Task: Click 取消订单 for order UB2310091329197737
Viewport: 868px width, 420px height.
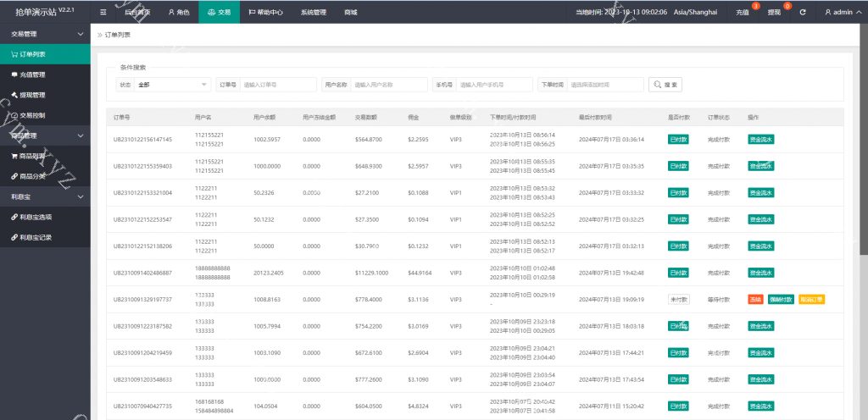Action: pyautogui.click(x=812, y=300)
